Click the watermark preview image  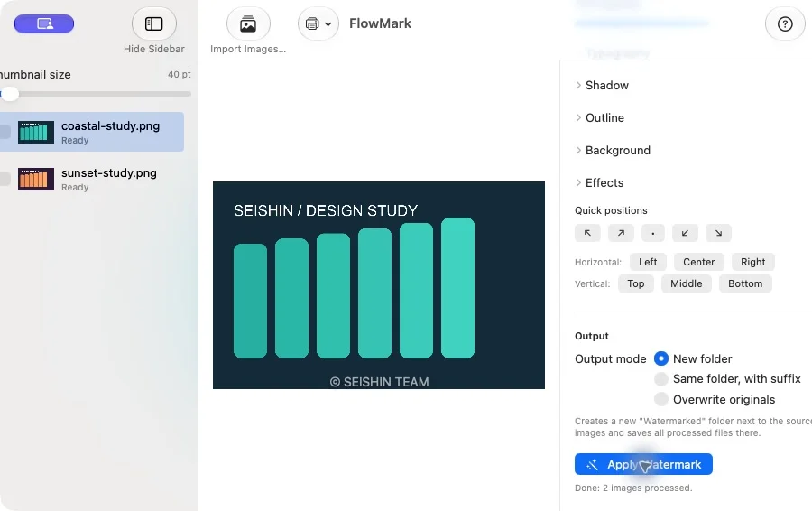coord(379,285)
